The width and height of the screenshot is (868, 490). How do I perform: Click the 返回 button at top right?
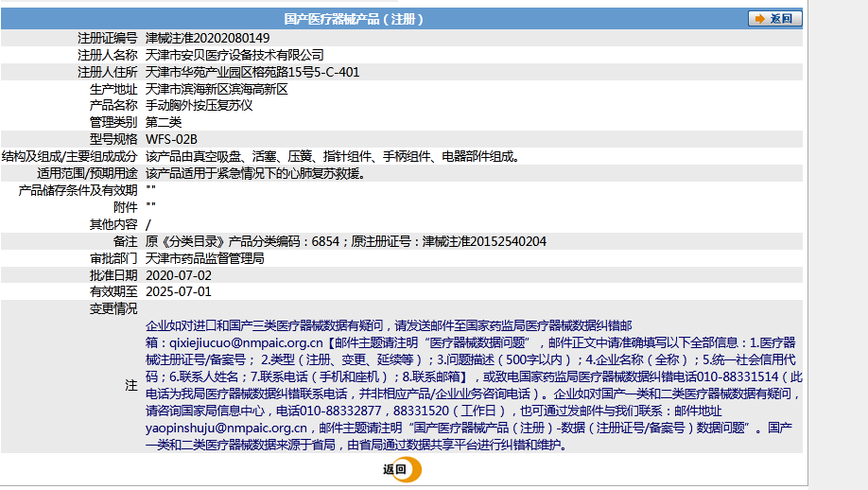pyautogui.click(x=775, y=19)
